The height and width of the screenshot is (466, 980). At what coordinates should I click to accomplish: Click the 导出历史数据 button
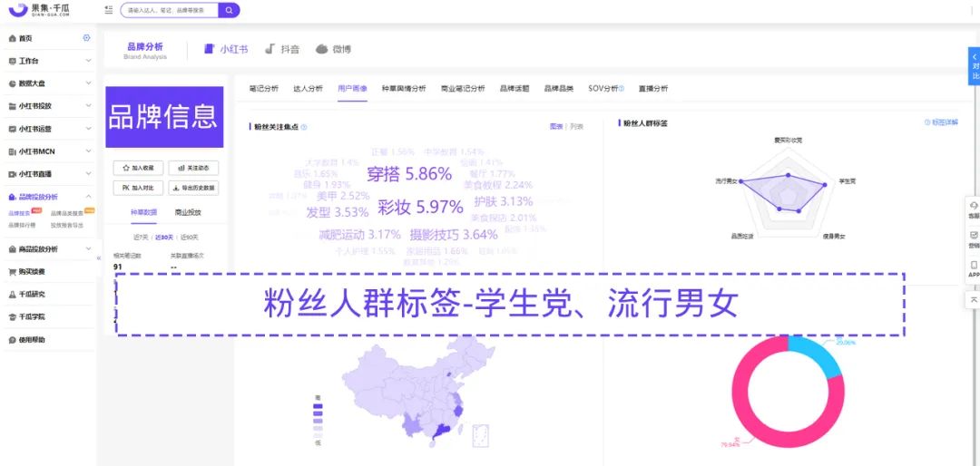(192, 188)
